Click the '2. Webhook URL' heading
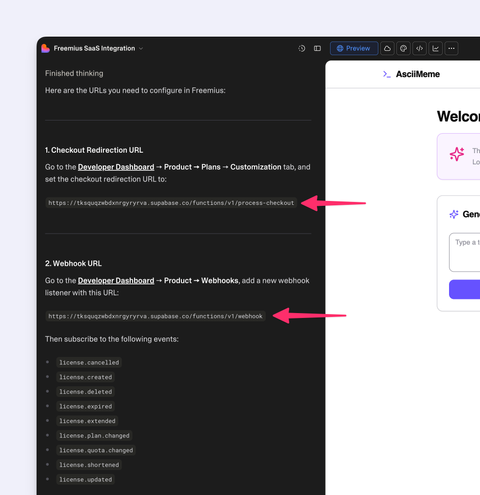 [73, 263]
